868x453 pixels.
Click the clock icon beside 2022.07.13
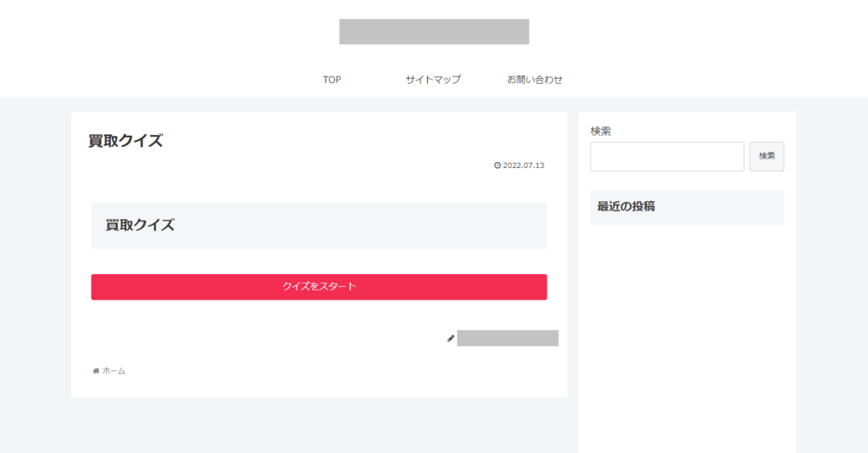point(497,165)
